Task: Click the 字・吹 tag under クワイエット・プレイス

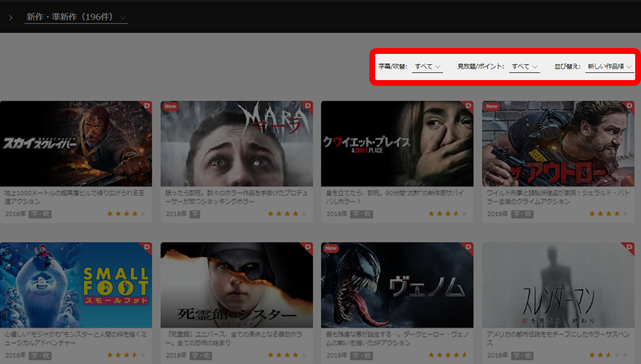Action: pyautogui.click(x=361, y=214)
